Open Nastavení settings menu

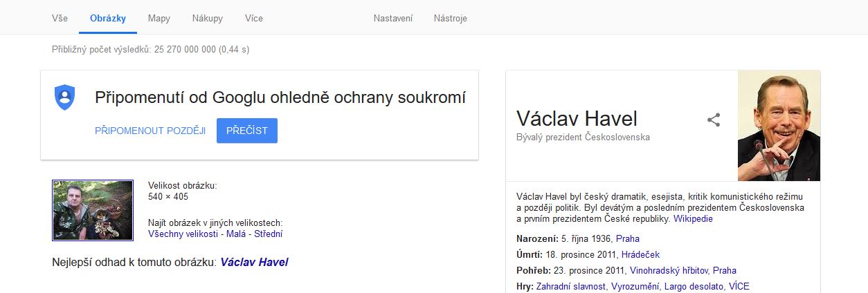[393, 18]
